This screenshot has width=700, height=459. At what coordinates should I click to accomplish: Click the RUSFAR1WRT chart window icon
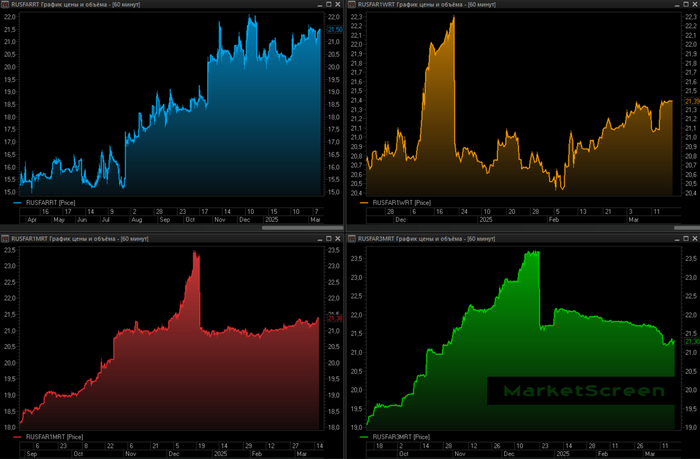tap(354, 5)
